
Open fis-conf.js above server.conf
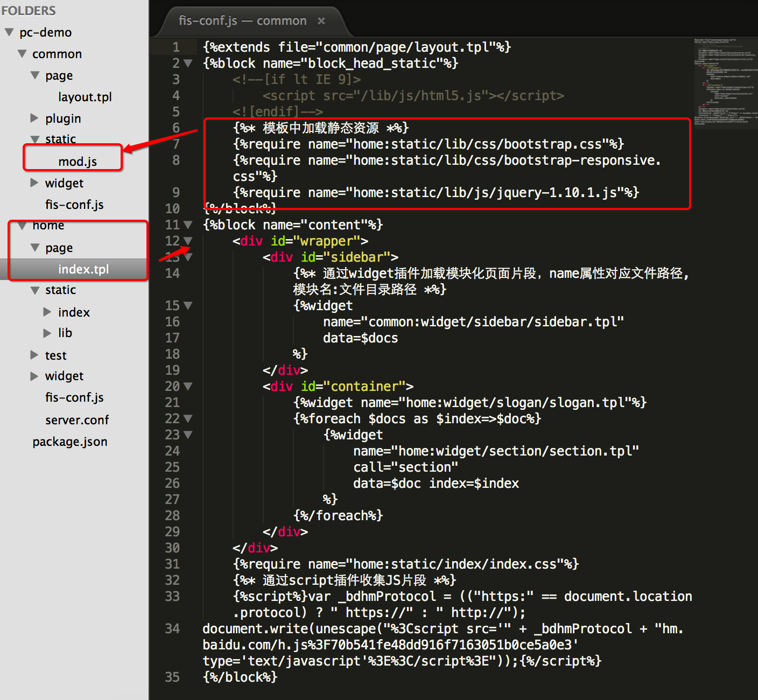coord(74,397)
